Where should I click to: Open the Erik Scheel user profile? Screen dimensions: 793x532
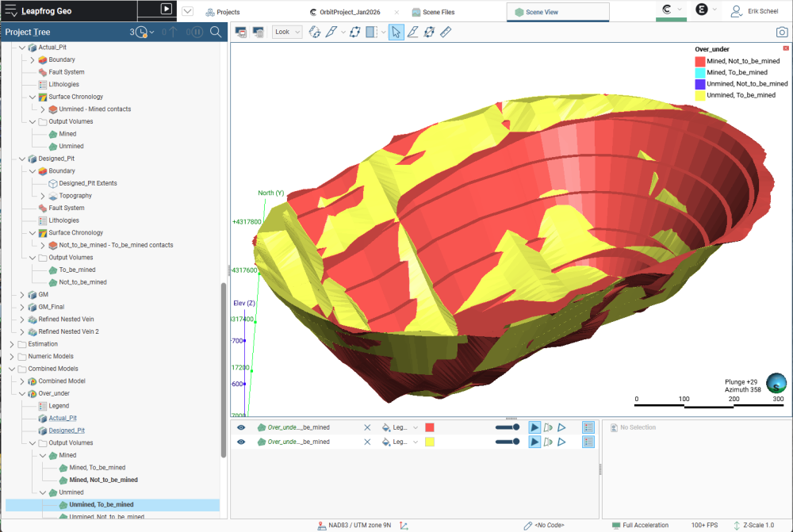(x=755, y=11)
